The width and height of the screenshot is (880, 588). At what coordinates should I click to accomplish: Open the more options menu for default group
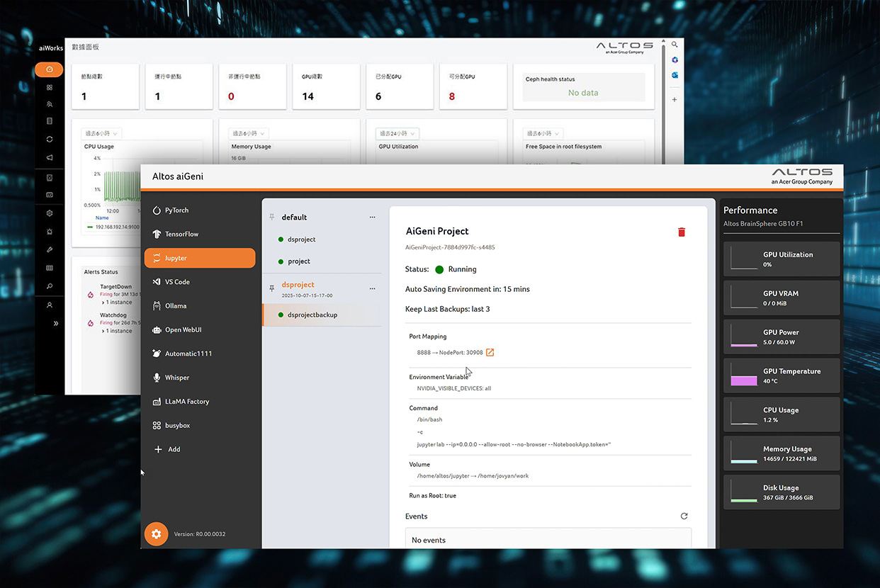point(372,217)
